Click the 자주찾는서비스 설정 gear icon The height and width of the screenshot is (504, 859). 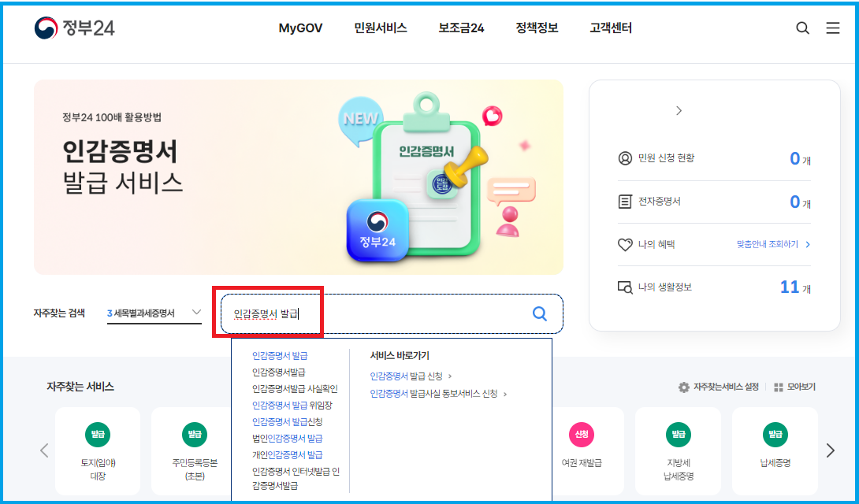coord(684,387)
